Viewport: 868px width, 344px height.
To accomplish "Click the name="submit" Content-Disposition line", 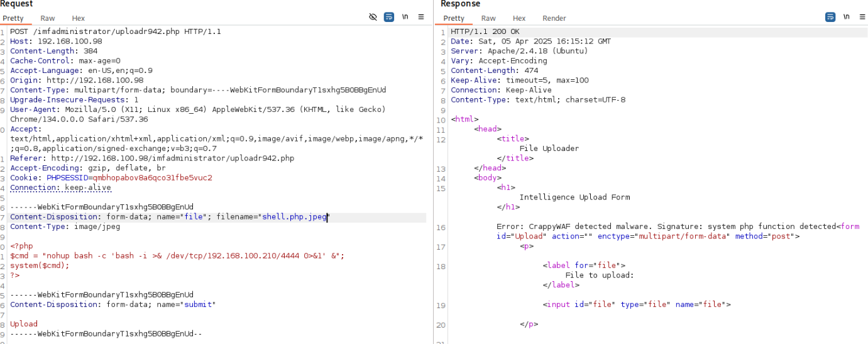I will (113, 304).
